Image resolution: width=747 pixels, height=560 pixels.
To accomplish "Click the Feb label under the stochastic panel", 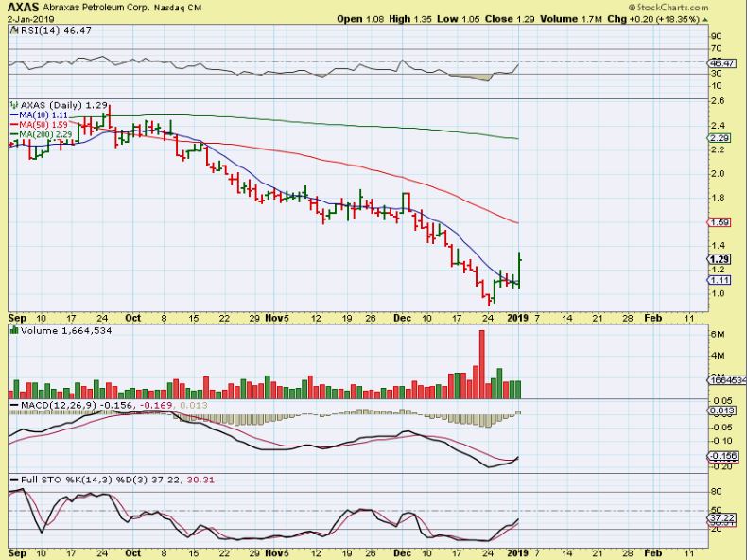I will point(653,552).
